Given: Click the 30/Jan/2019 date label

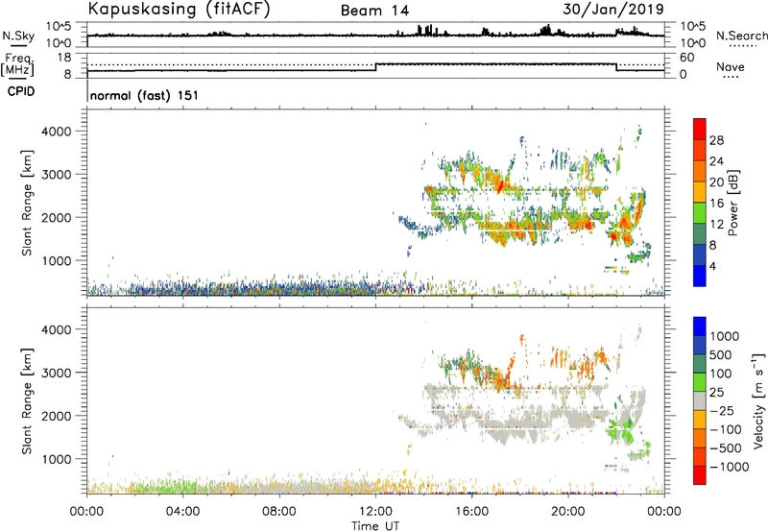Looking at the screenshot, I should click(613, 9).
